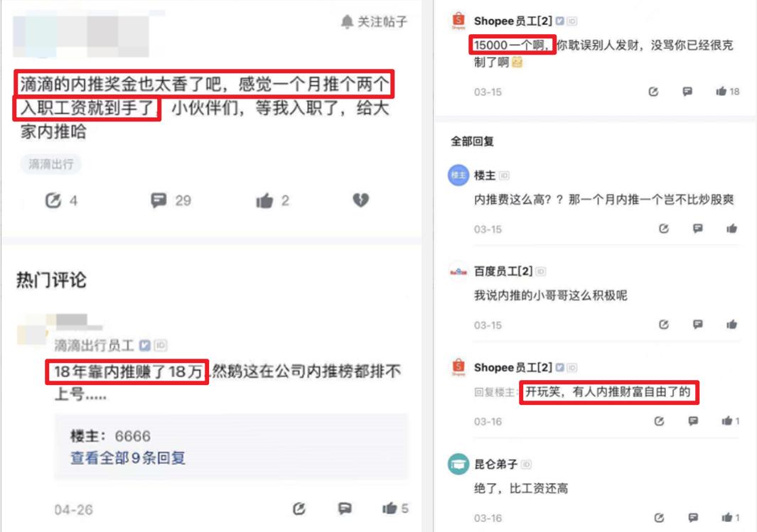Open the Shopee员工 profile avatar at top

pos(458,21)
